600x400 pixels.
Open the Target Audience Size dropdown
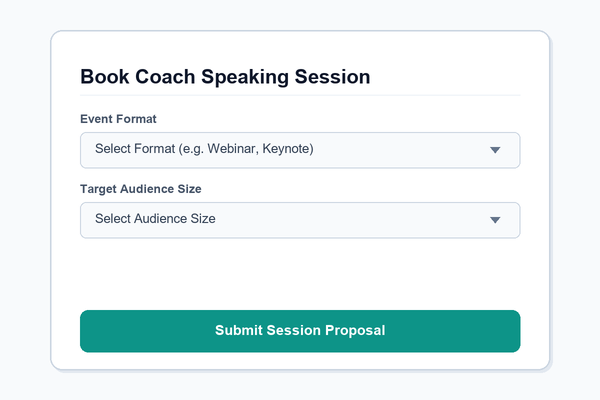click(x=300, y=220)
